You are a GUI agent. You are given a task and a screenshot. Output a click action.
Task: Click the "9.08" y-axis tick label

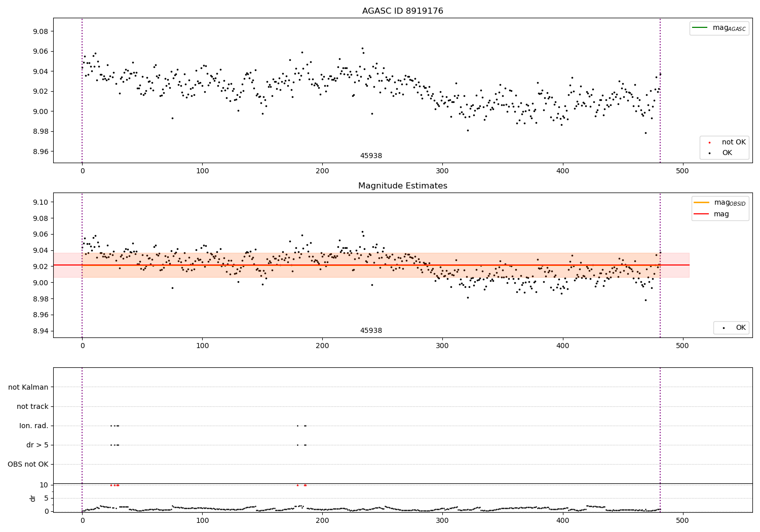tap(40, 31)
